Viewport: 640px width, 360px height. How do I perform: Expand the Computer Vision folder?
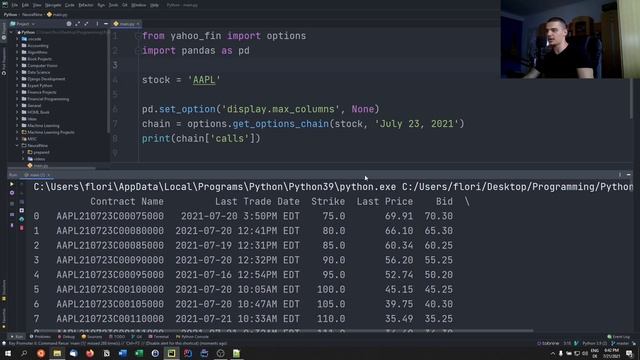[18, 66]
